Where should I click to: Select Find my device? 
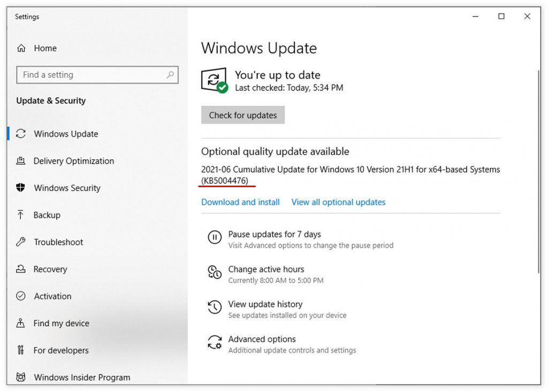point(61,323)
